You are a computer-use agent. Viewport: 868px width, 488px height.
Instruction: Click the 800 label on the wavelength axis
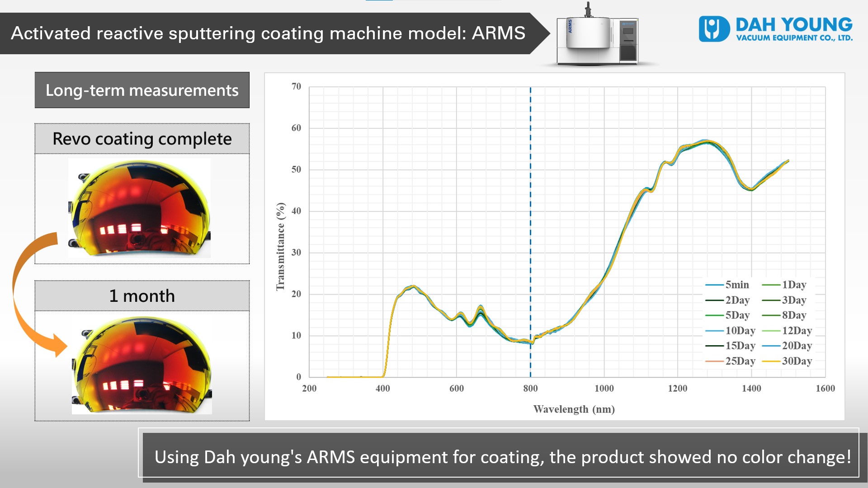530,388
